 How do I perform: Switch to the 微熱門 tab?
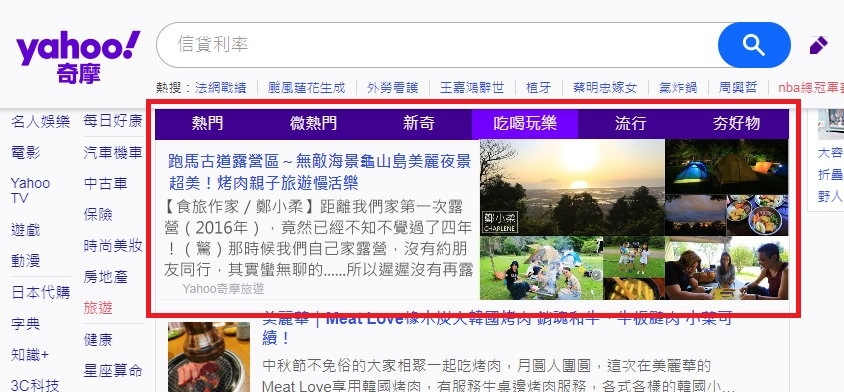pyautogui.click(x=313, y=124)
